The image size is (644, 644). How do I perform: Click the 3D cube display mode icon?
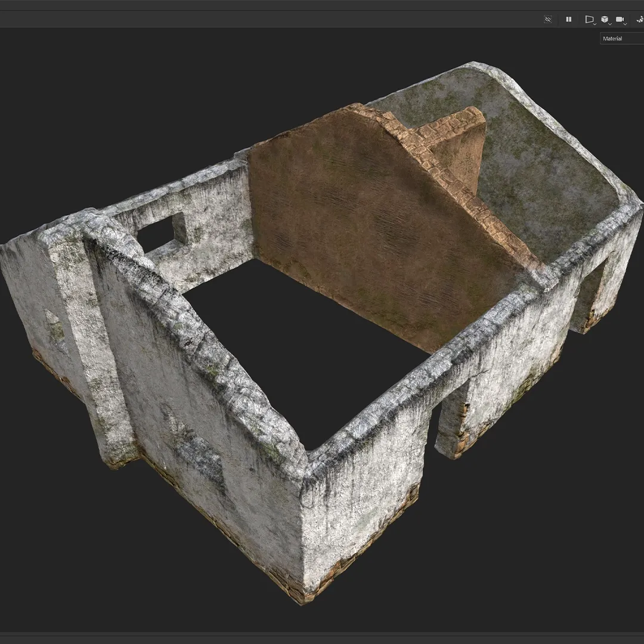pyautogui.click(x=605, y=19)
